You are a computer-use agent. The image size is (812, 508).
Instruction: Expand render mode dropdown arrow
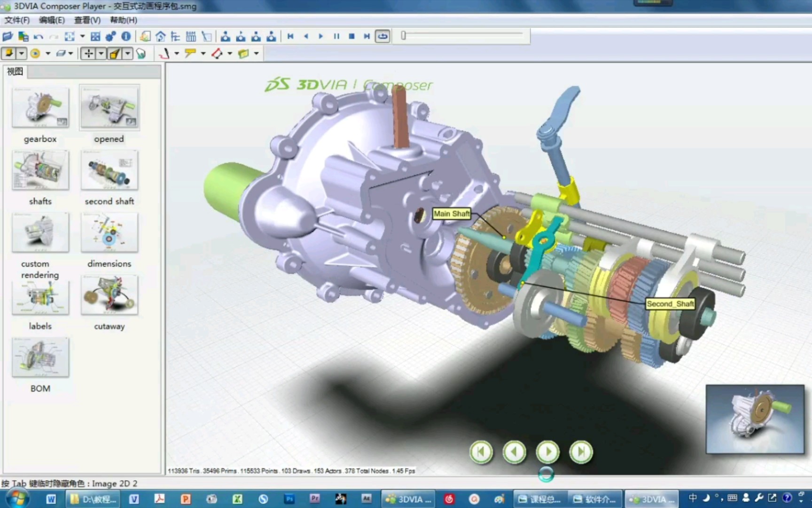point(48,54)
